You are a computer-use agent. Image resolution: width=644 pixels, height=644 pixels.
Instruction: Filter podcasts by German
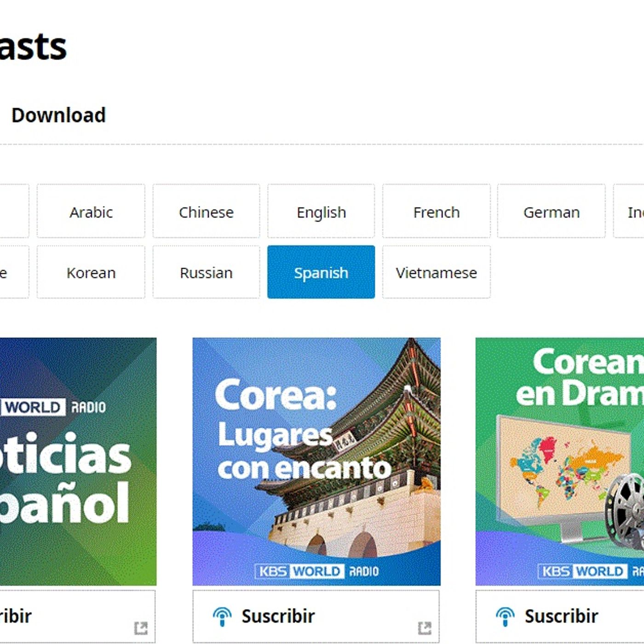[551, 211]
